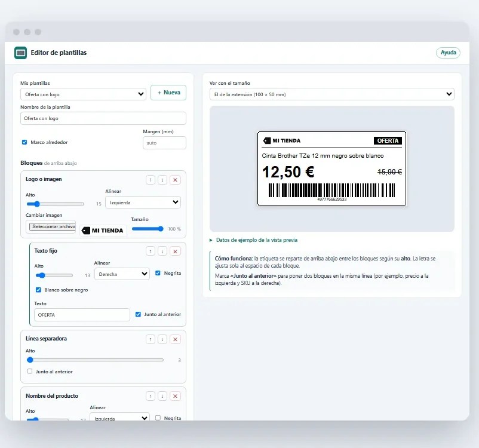Click the Editor de plantillas barcode logo icon

(20, 53)
